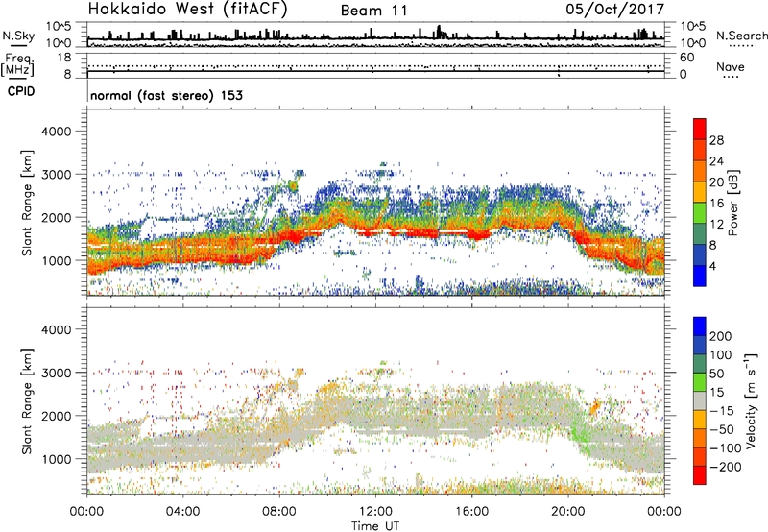
Task: Click 'normal (fast stereo) 153' text
Action: [166, 95]
